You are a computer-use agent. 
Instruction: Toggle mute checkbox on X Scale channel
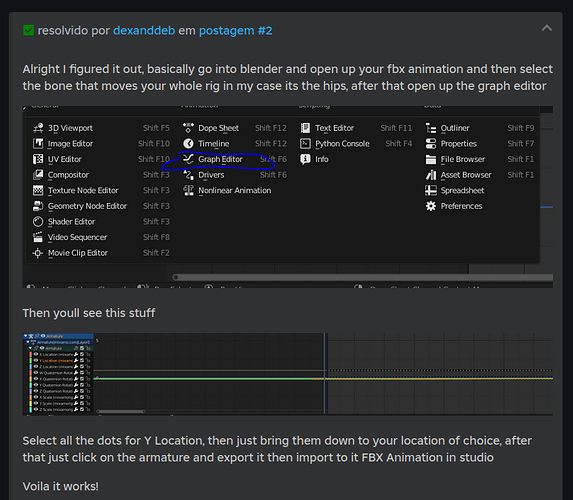[82, 397]
